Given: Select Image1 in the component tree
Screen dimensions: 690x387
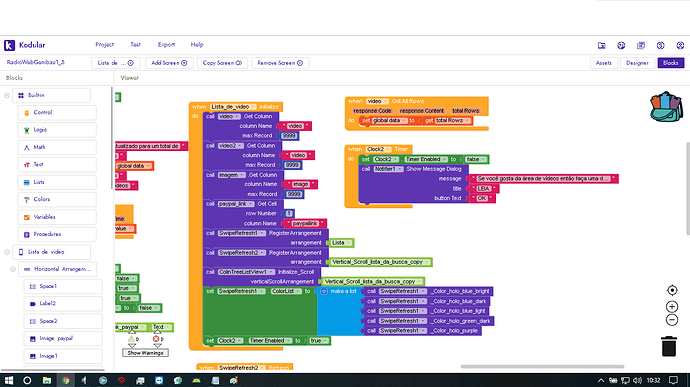Looking at the screenshot, I should click(63, 356).
